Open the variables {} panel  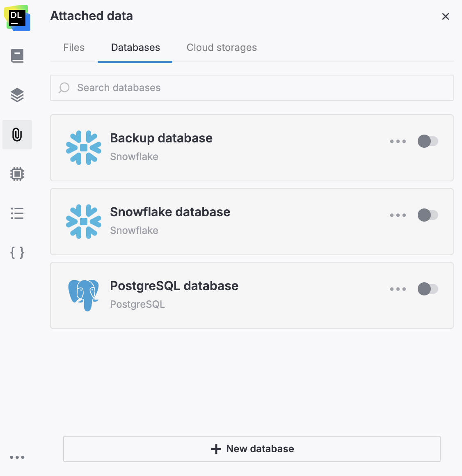[17, 253]
